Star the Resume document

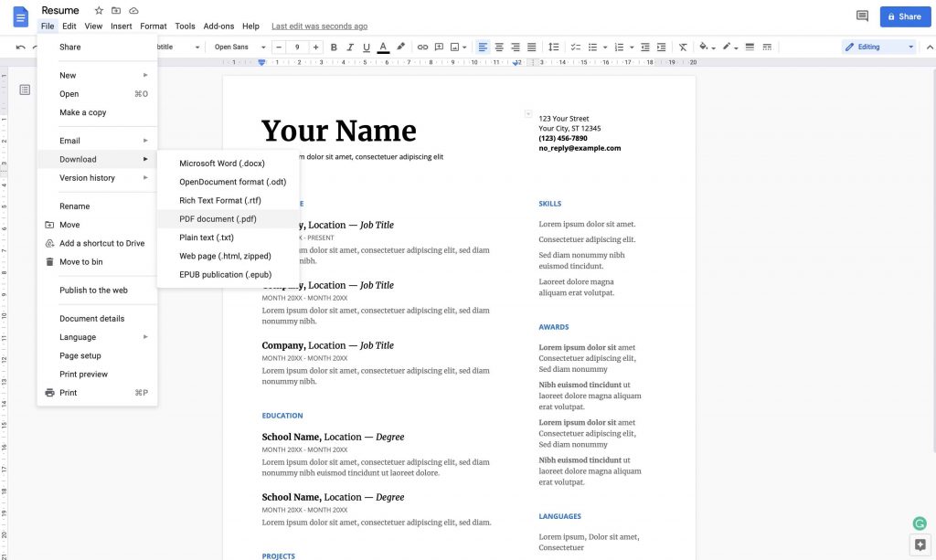[x=99, y=10]
